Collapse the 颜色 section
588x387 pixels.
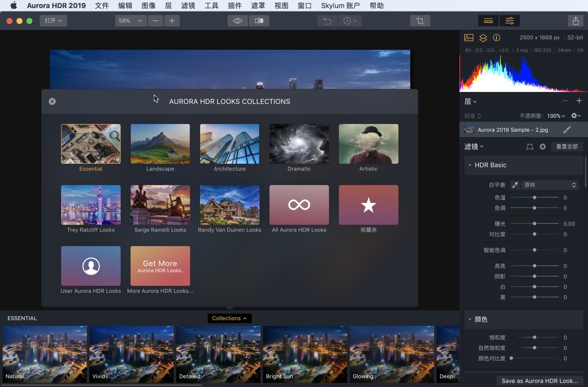point(469,319)
